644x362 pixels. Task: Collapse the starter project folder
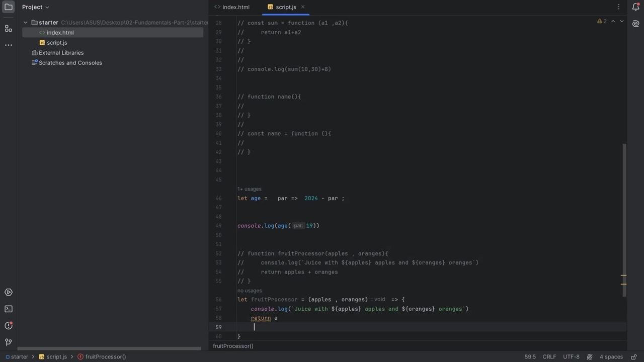click(x=26, y=23)
